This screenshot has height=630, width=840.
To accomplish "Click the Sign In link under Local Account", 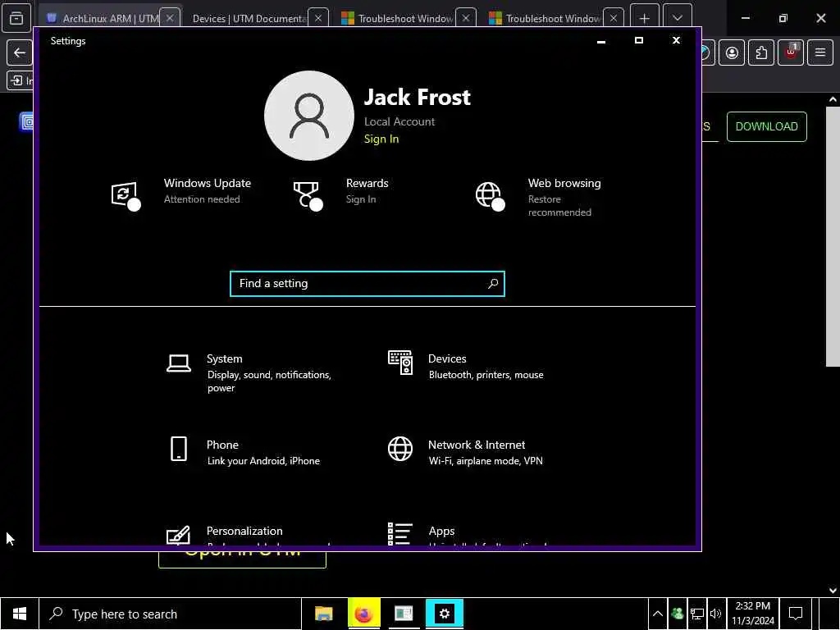I will tap(381, 139).
